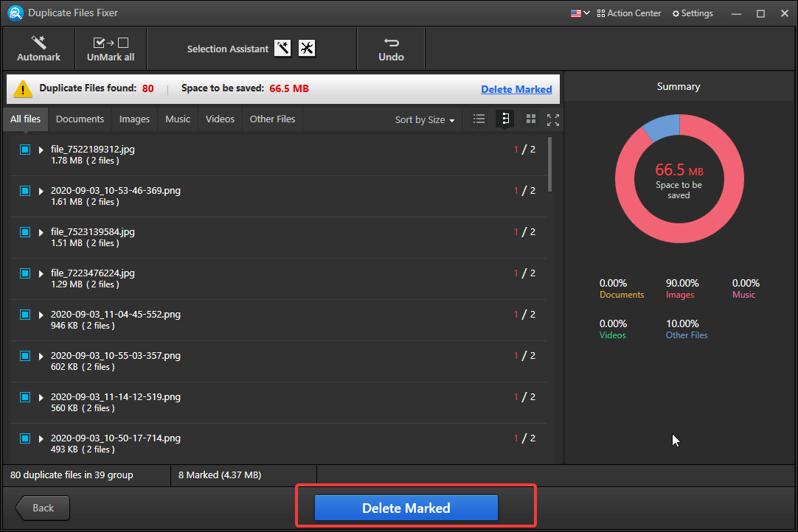
Task: Switch to detailed group view icon
Action: (505, 119)
